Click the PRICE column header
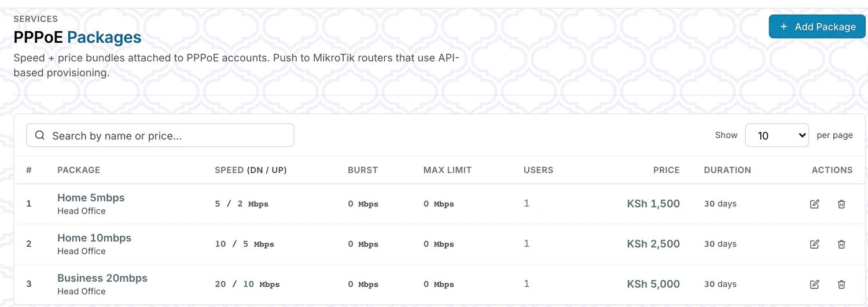 (667, 170)
